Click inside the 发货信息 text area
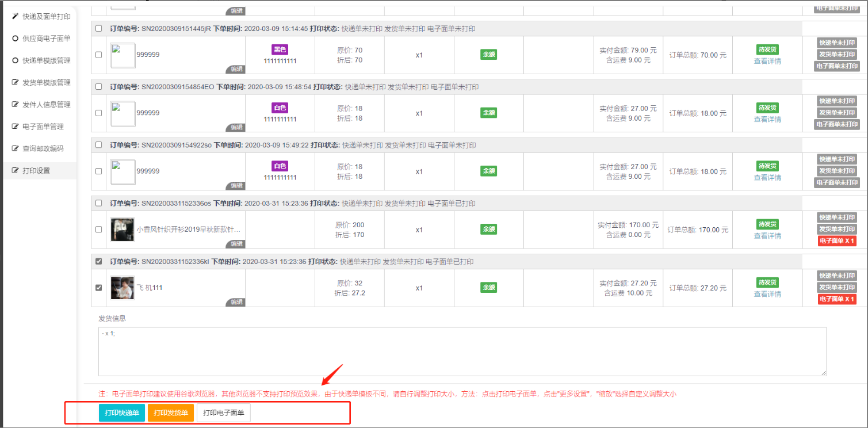The height and width of the screenshot is (428, 868). 462,351
